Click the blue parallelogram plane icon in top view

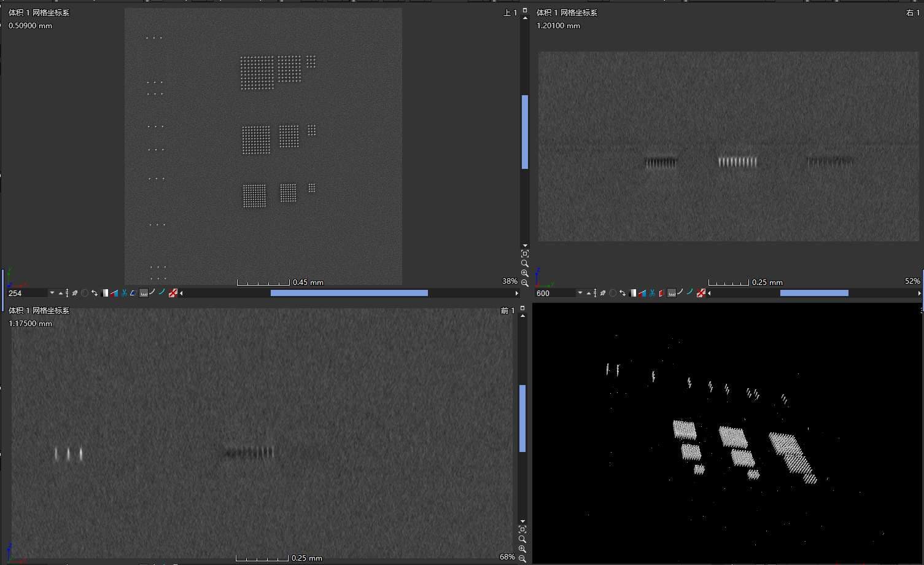pos(133,293)
